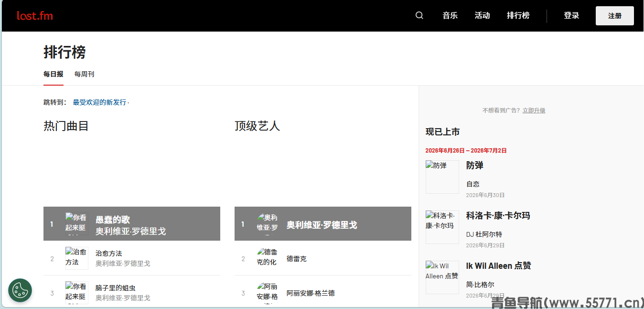644x309 pixels.
Task: Open the 音乐 menu item
Action: (450, 16)
